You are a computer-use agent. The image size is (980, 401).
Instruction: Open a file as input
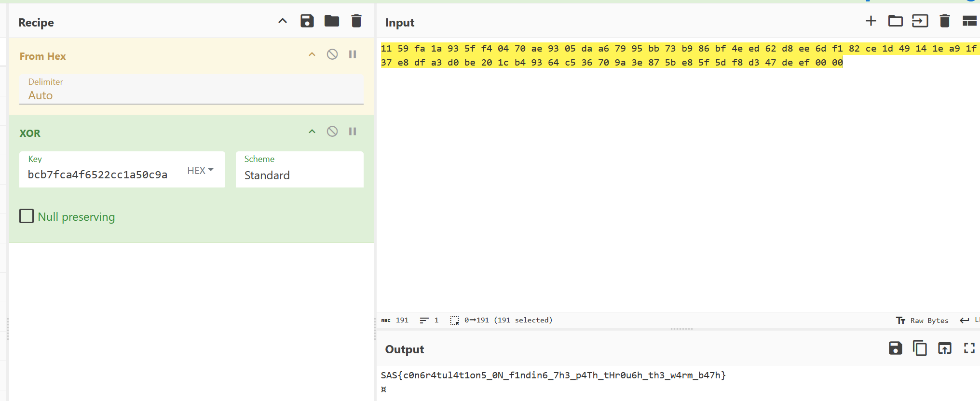[x=920, y=21]
